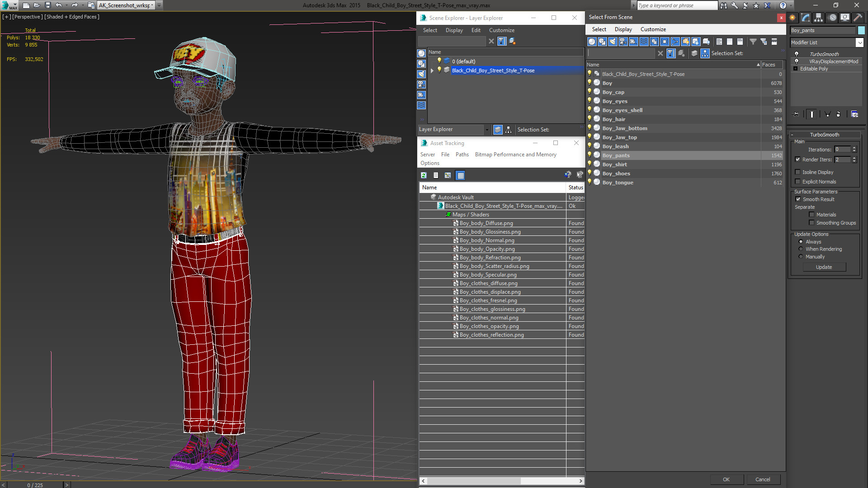Image resolution: width=868 pixels, height=488 pixels.
Task: Enable Separate by Smoothing Groups checkbox
Action: click(812, 223)
